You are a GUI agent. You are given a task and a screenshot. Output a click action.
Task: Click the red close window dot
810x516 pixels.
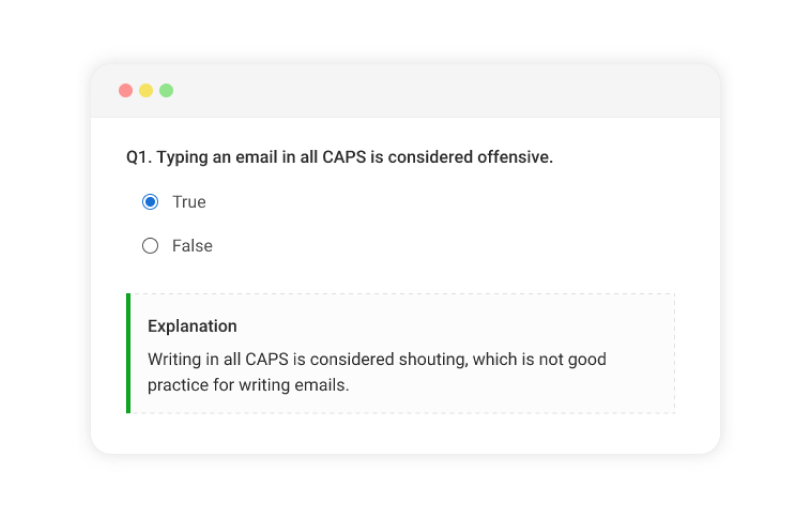pyautogui.click(x=126, y=91)
